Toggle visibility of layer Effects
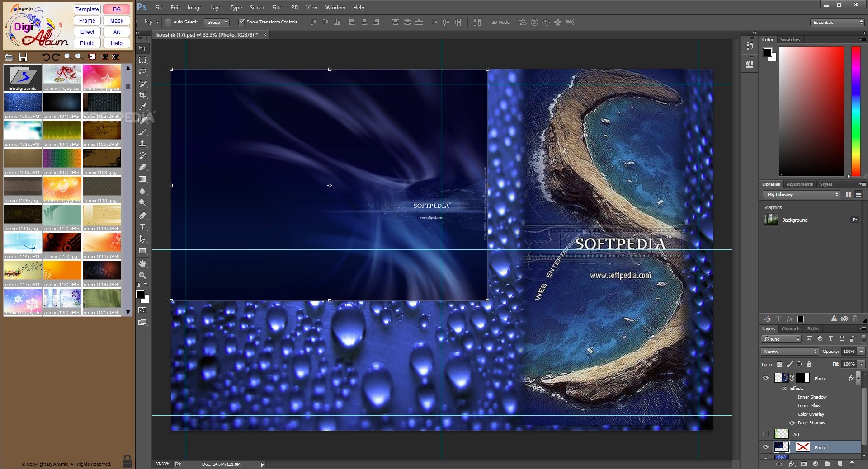The height and width of the screenshot is (469, 868). coord(784,389)
